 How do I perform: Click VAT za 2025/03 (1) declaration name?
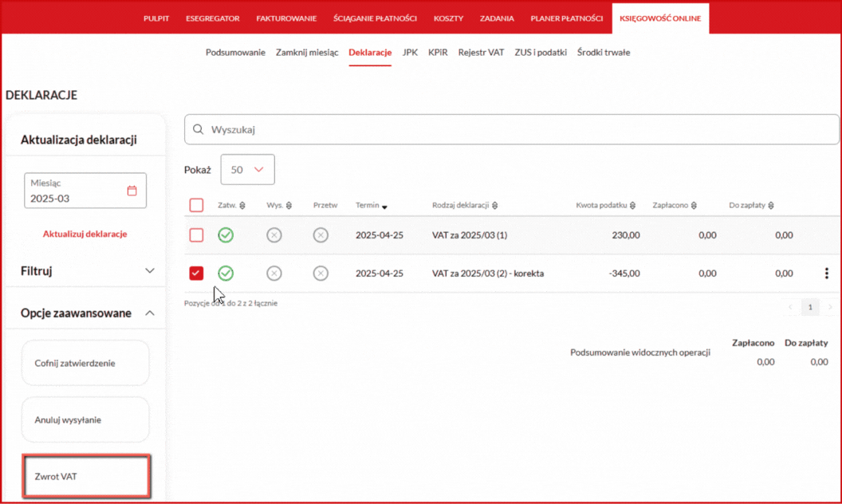click(470, 235)
